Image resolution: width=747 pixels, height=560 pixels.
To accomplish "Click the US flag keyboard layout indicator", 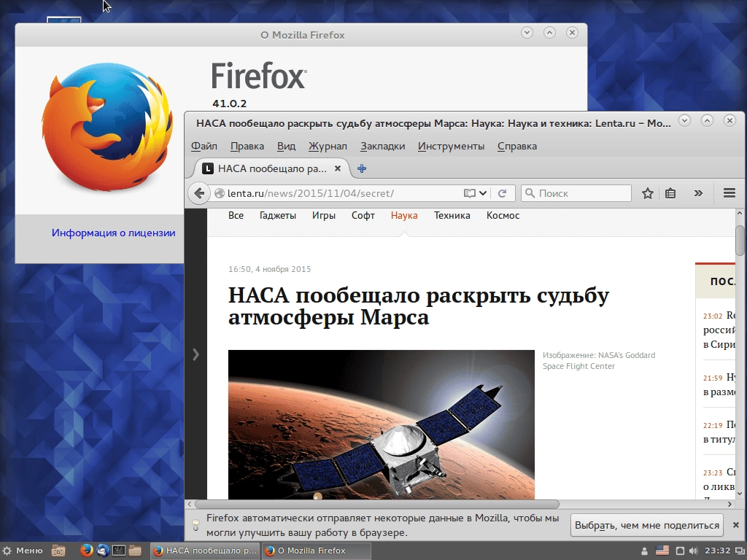I will tap(662, 551).
